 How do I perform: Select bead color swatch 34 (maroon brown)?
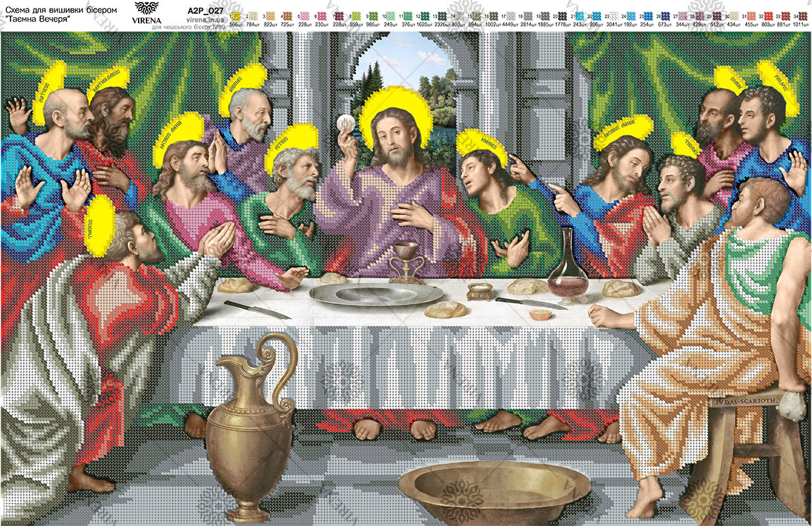click(801, 15)
